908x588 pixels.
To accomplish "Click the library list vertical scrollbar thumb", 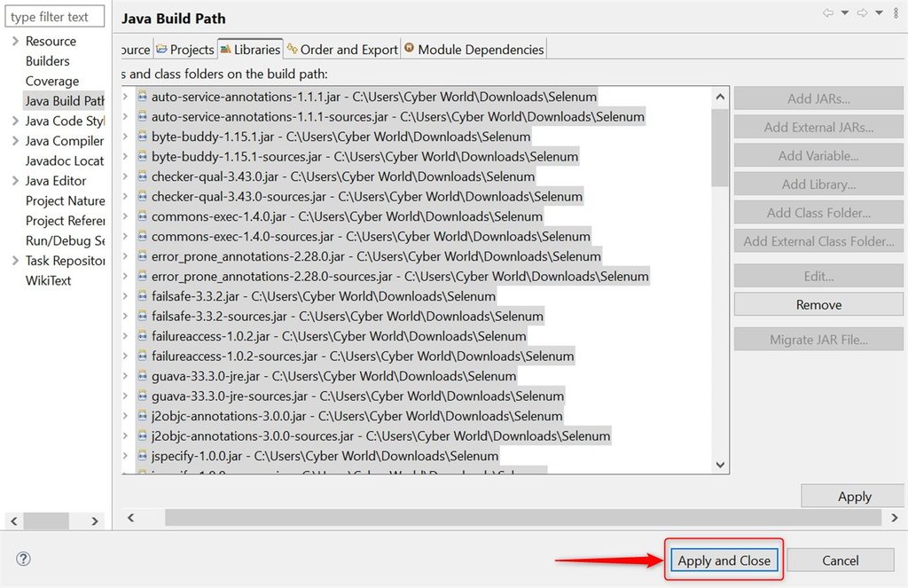I will (720, 148).
